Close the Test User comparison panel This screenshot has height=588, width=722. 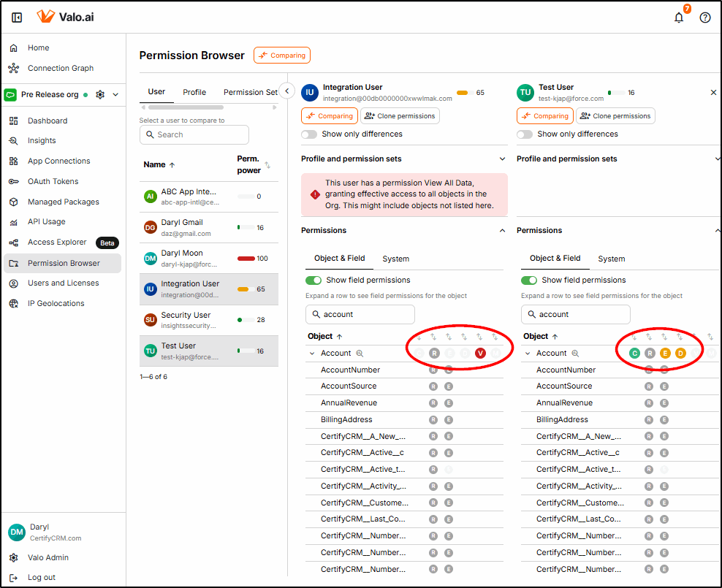[x=713, y=93]
